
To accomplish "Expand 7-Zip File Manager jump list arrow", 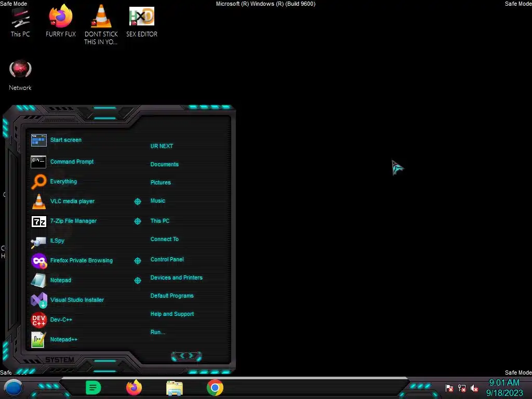I will pyautogui.click(x=137, y=221).
